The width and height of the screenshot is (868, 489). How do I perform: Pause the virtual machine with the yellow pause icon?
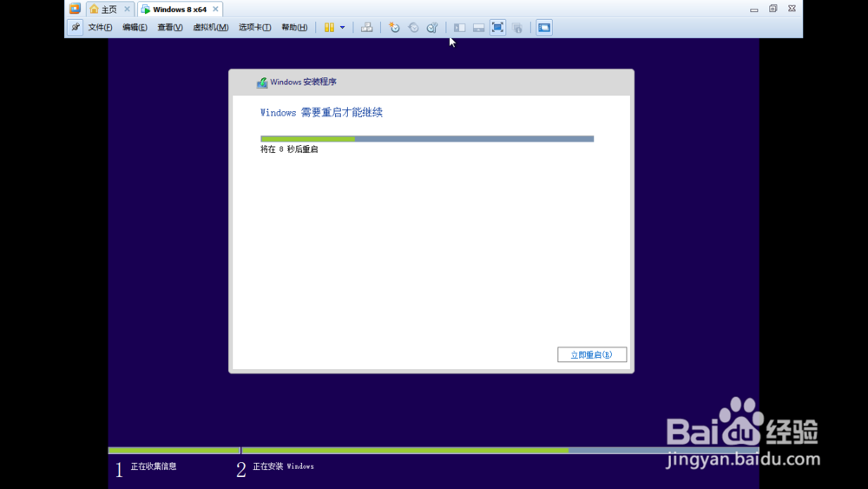329,27
